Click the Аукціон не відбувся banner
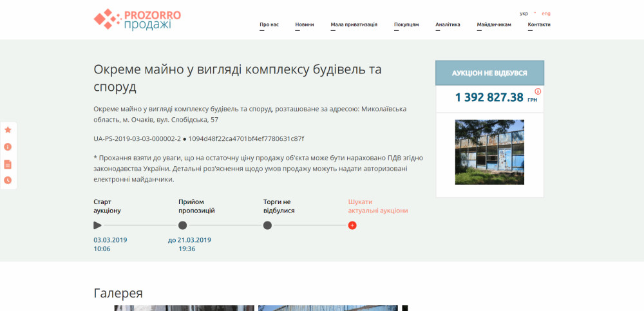 coord(489,73)
